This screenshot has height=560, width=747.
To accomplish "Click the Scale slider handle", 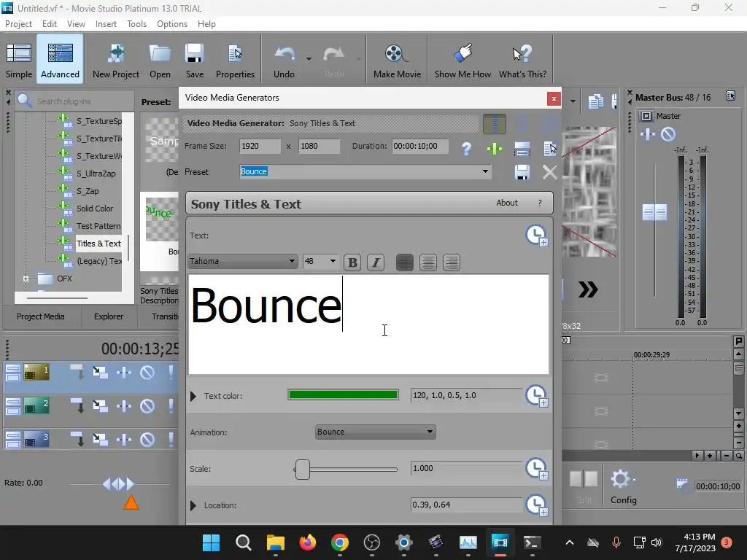I will 302,470.
